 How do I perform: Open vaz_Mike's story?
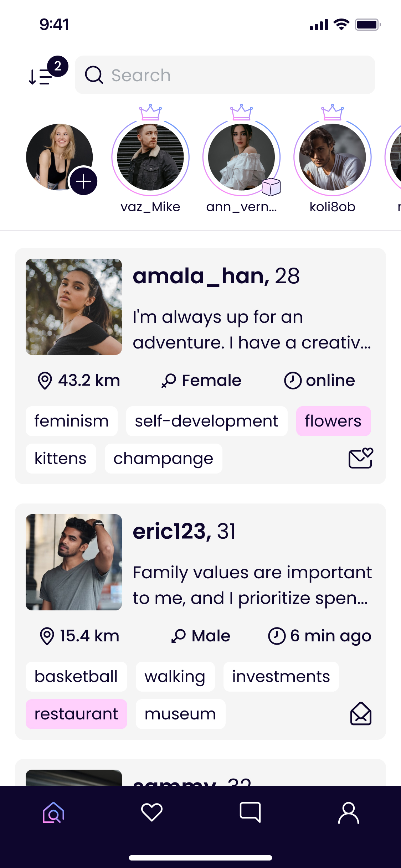click(x=150, y=157)
